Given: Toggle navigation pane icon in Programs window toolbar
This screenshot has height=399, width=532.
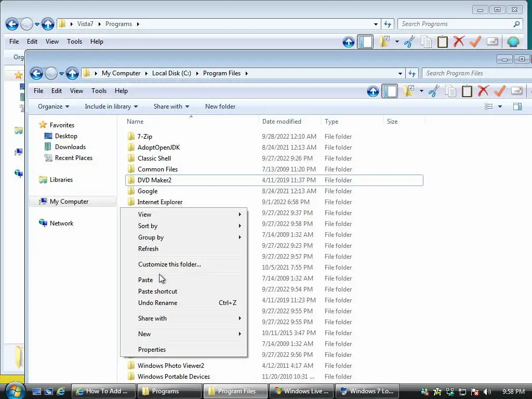Looking at the screenshot, I should (x=365, y=42).
